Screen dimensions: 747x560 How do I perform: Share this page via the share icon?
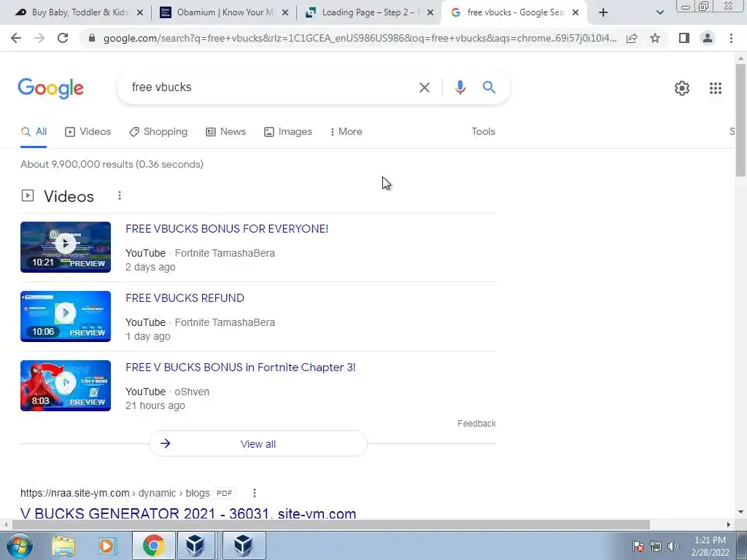coord(632,38)
